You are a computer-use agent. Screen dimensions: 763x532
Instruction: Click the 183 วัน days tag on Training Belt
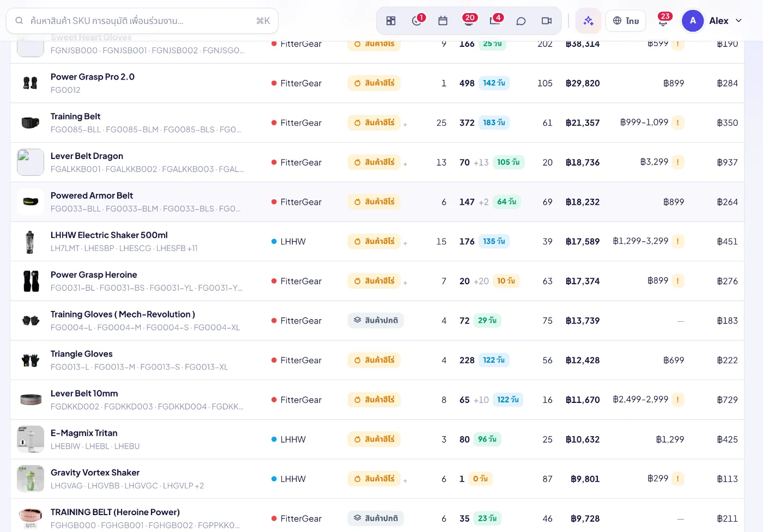pos(494,123)
